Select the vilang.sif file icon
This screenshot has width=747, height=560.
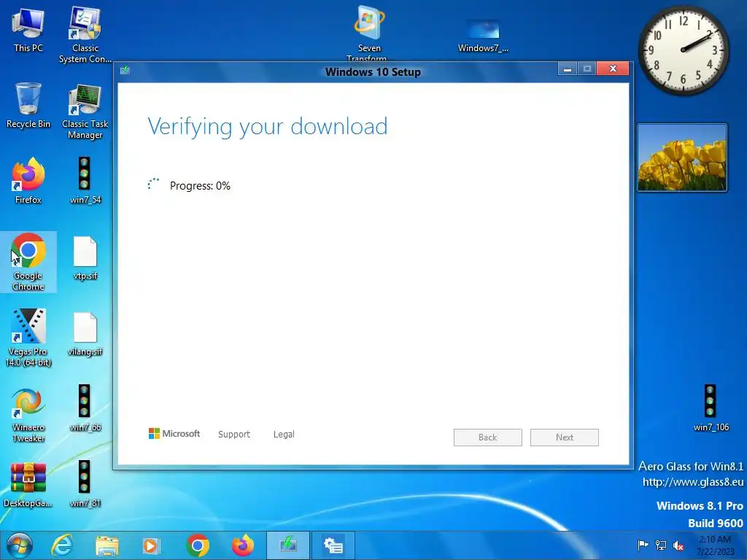pyautogui.click(x=85, y=334)
